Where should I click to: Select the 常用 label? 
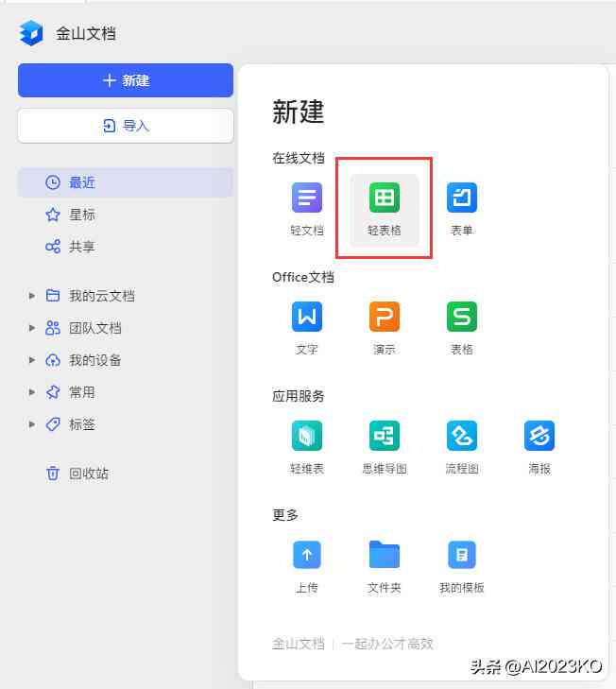81,392
